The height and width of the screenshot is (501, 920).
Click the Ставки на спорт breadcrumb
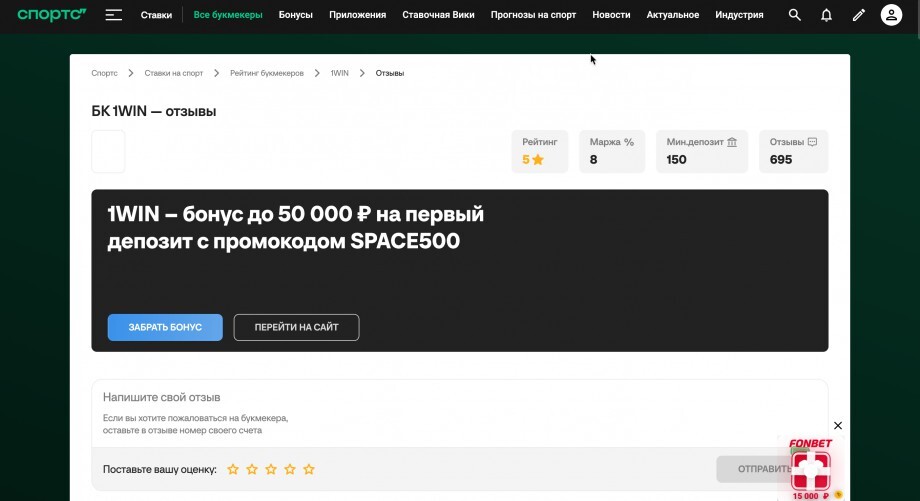(x=173, y=73)
